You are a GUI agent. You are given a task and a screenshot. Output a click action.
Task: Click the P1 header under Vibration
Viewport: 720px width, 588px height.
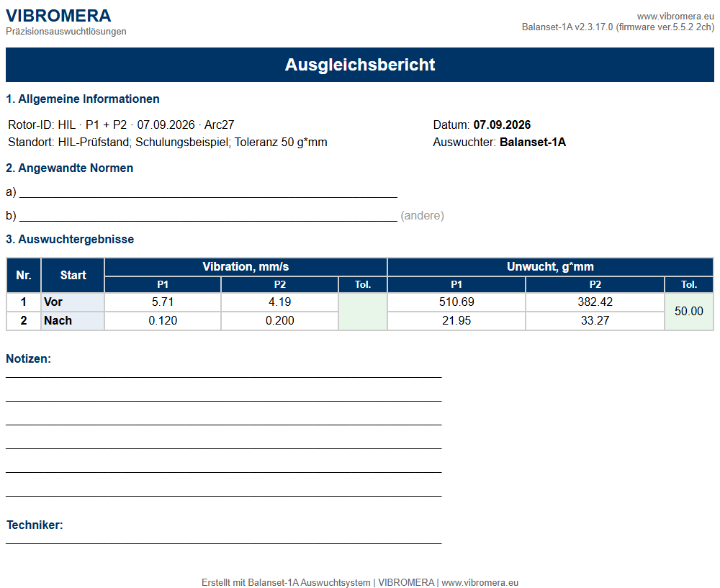[x=163, y=284]
